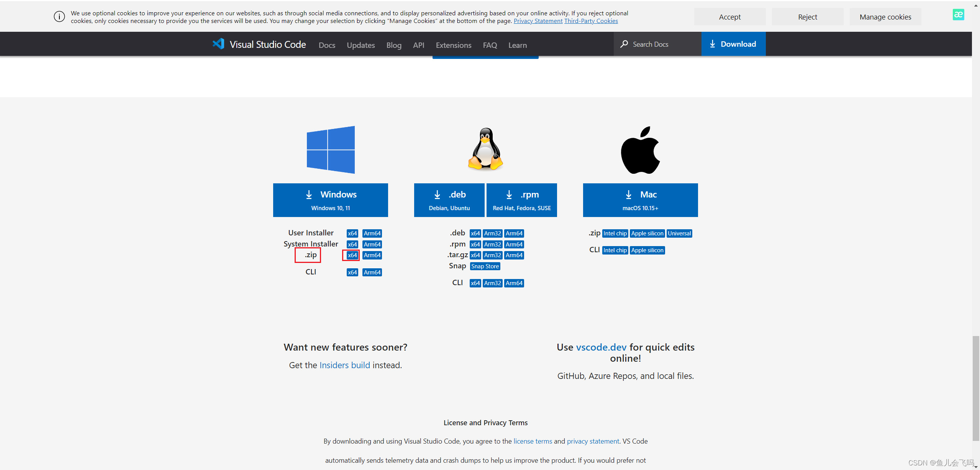Viewport: 980px width, 470px height.
Task: Click the Windows logo image
Action: point(331,150)
